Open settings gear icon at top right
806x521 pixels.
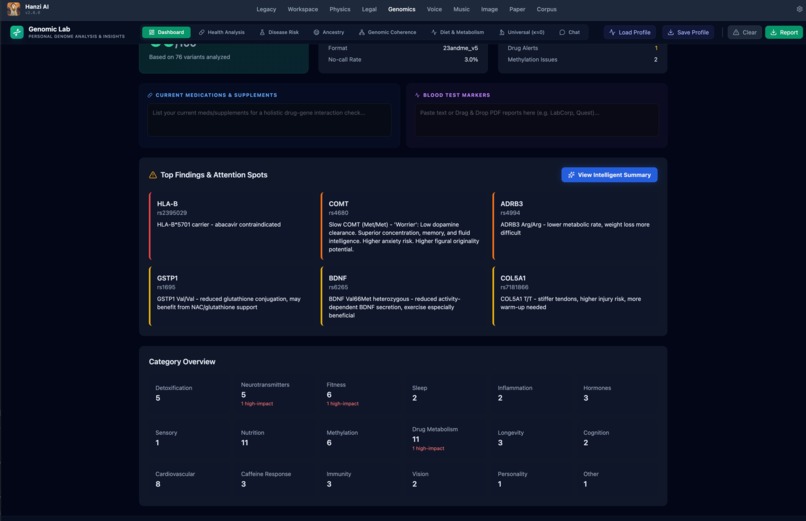[x=799, y=9]
